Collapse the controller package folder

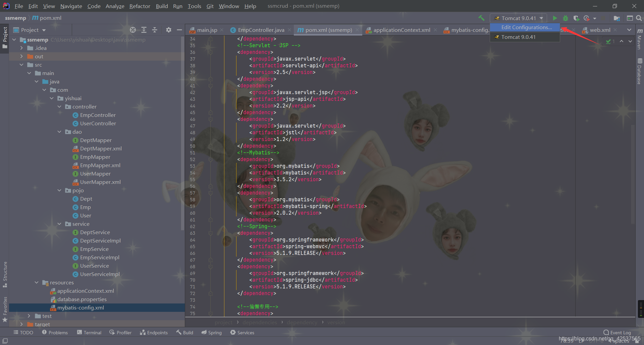pos(59,107)
